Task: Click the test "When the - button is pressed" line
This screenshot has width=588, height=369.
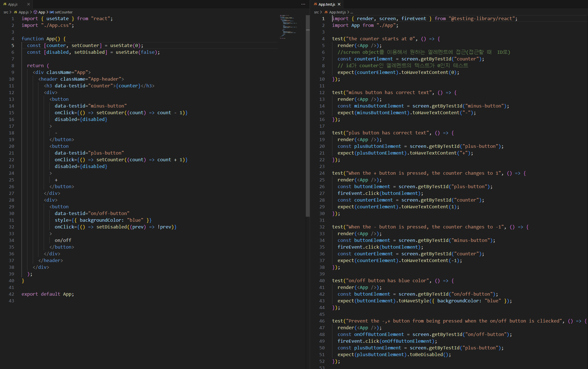Action: click(x=430, y=227)
